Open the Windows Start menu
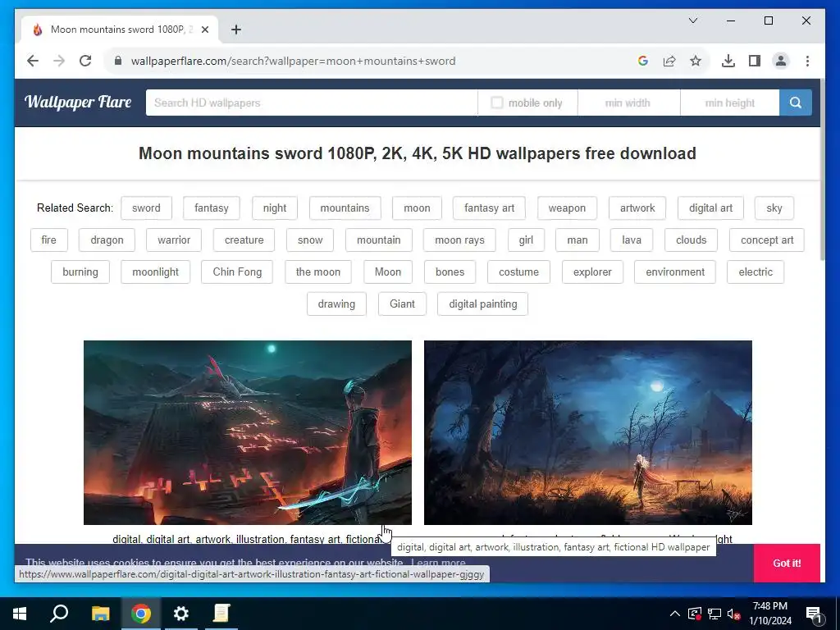 20,614
